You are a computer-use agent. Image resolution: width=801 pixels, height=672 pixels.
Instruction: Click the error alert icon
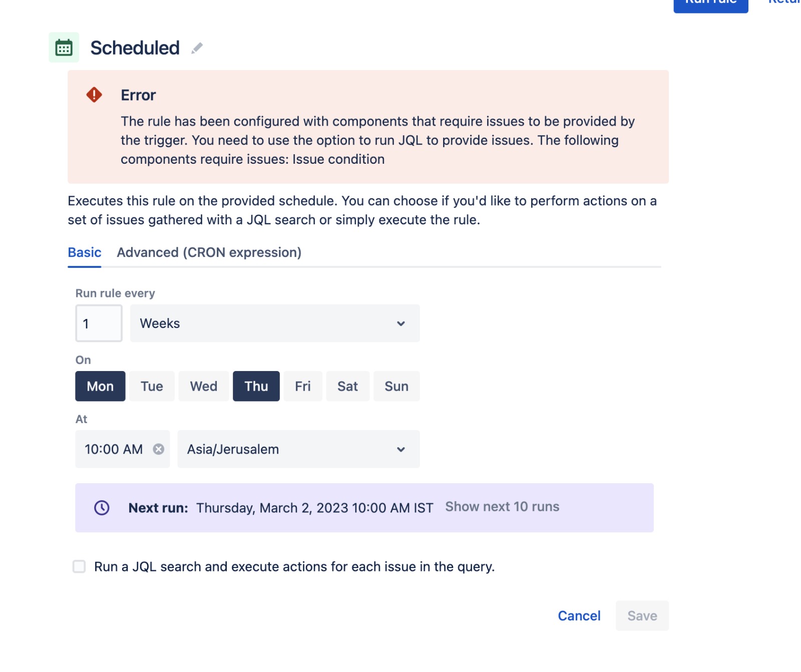point(94,94)
